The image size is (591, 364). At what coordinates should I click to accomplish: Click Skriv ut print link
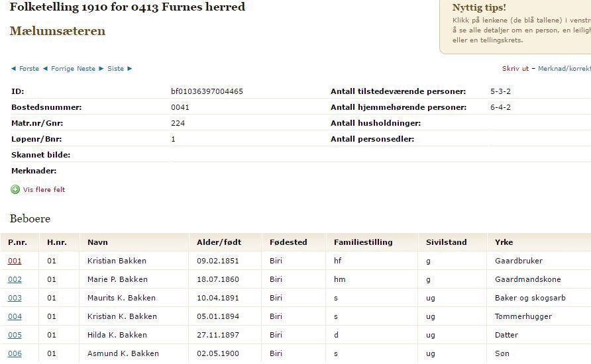coord(515,69)
